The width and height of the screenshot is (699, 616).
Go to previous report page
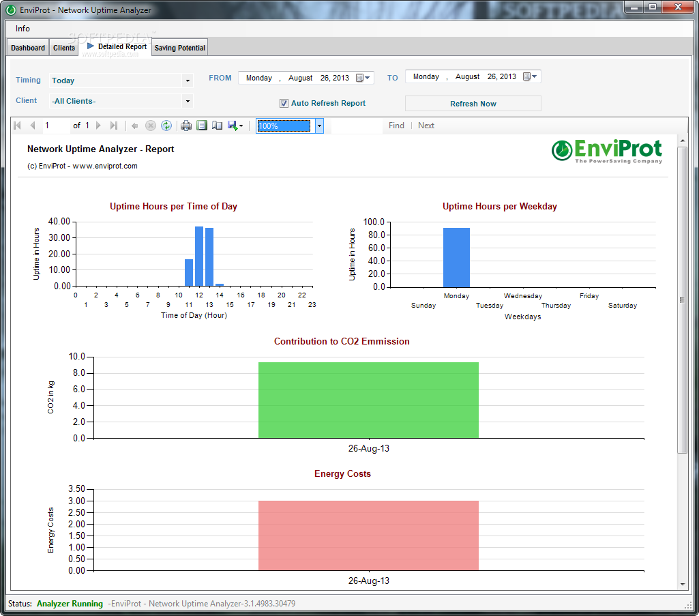[x=33, y=126]
